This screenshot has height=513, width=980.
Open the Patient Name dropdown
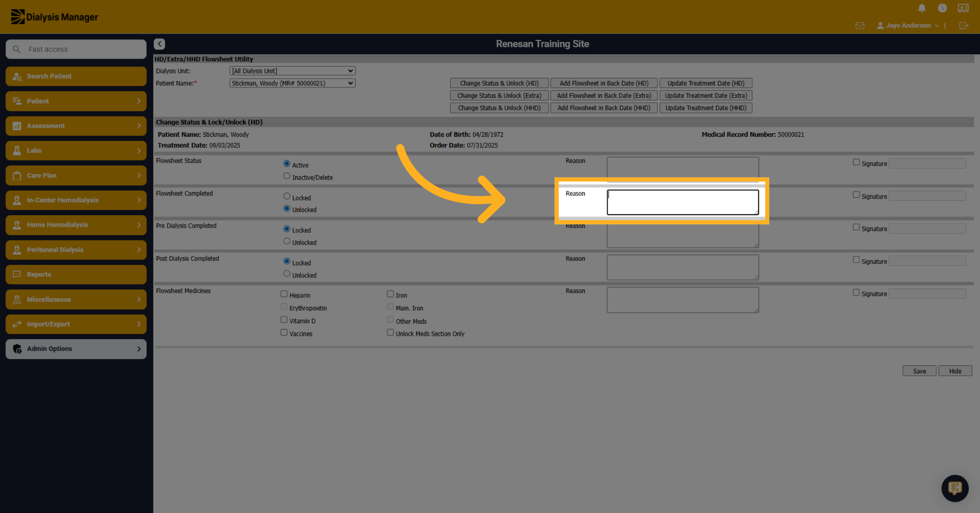pos(292,83)
